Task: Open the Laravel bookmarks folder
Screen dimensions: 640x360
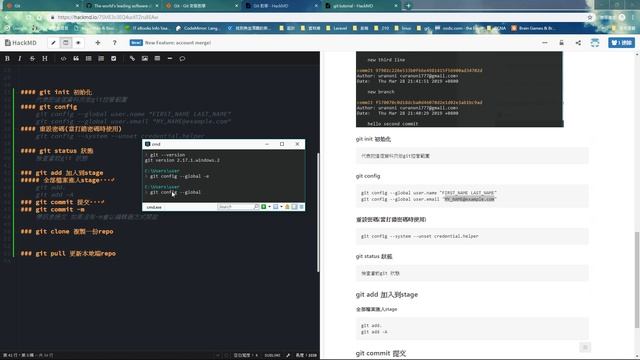Action: pyautogui.click(x=337, y=28)
